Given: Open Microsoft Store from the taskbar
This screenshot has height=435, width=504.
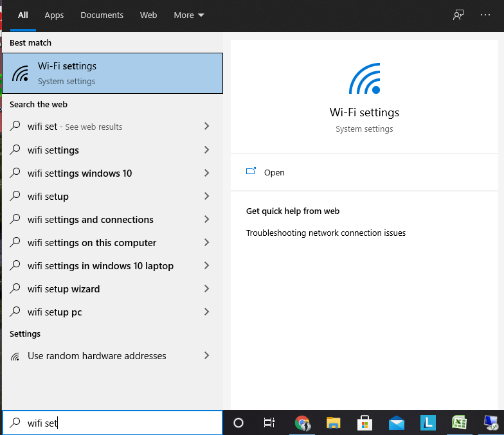Looking at the screenshot, I should [364, 423].
